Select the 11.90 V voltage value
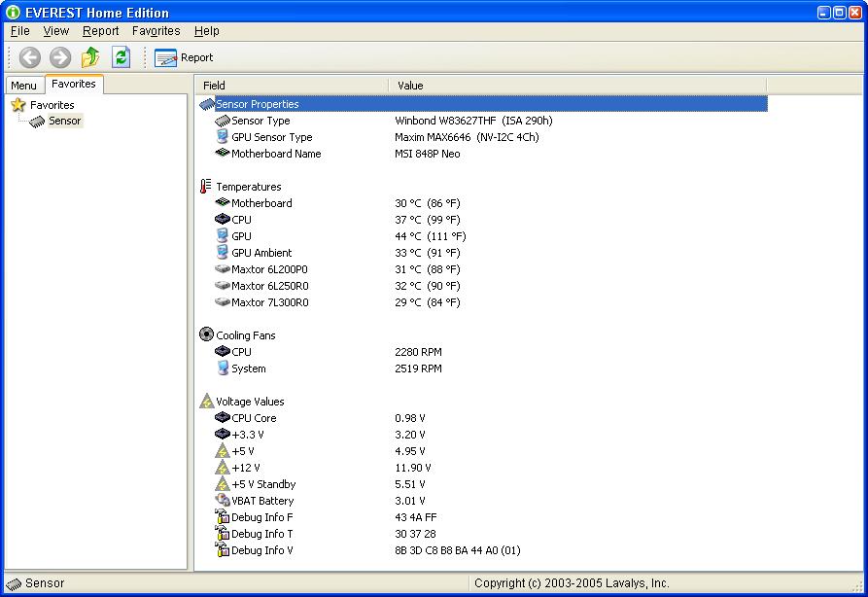Screen dimensions: 868x597 pos(413,468)
